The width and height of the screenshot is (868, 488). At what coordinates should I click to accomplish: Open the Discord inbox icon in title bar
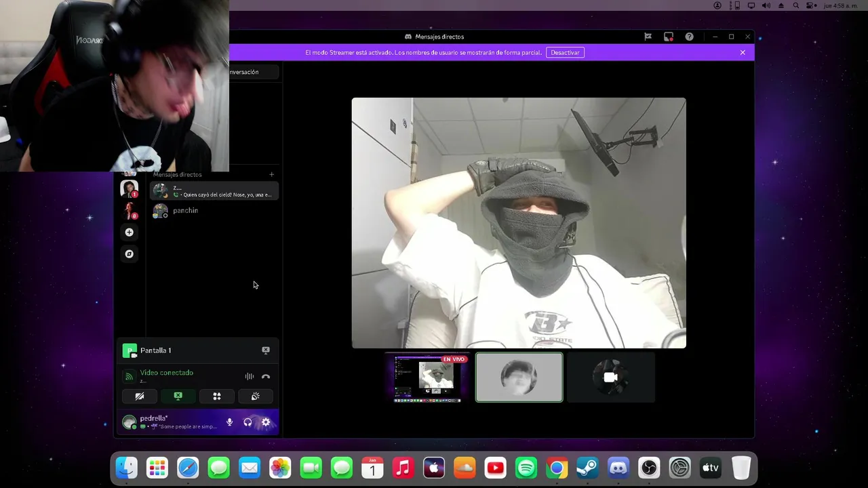pos(669,37)
